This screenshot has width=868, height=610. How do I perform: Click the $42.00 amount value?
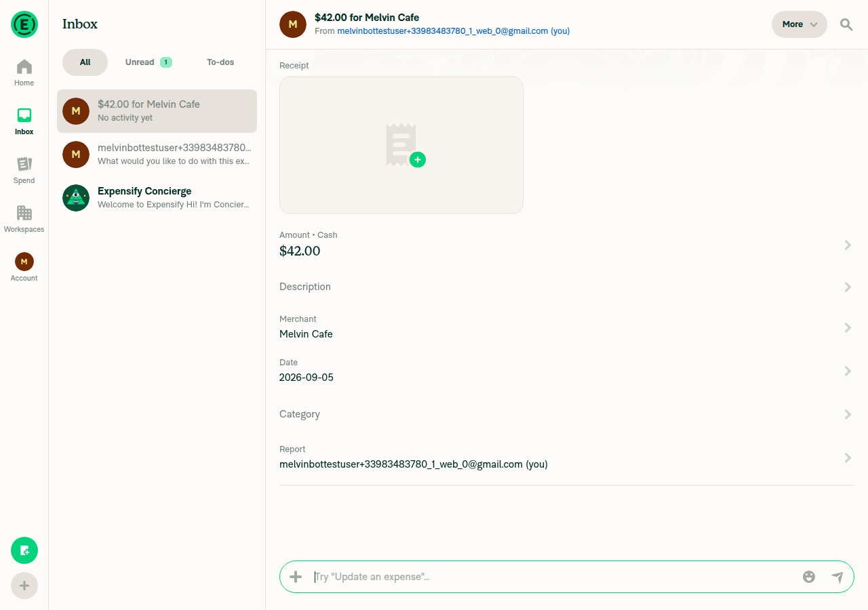click(300, 251)
